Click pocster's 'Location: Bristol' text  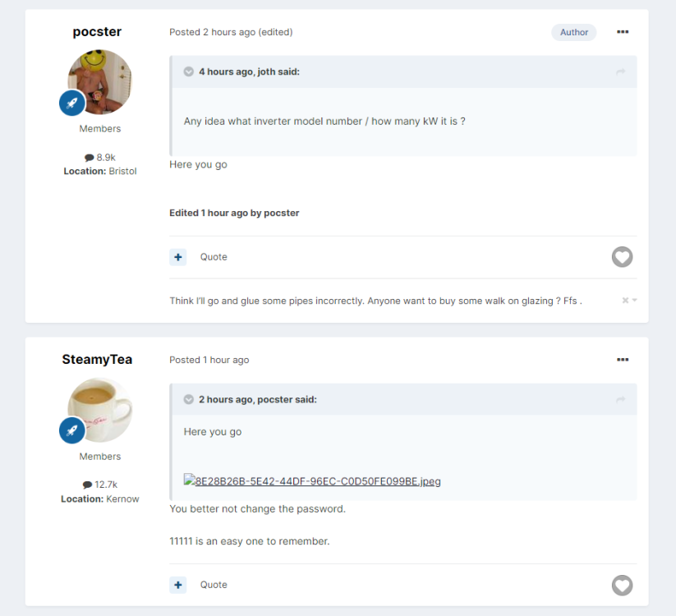[x=100, y=171]
